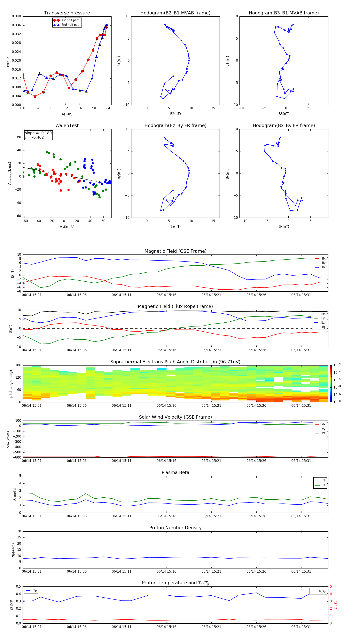Select the Vy entry in velocity legend
351x644 pixels.
[320, 429]
